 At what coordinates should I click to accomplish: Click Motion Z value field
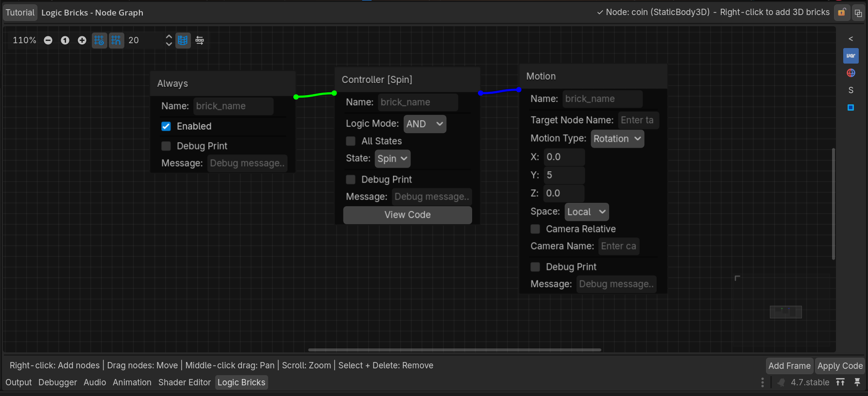point(564,194)
